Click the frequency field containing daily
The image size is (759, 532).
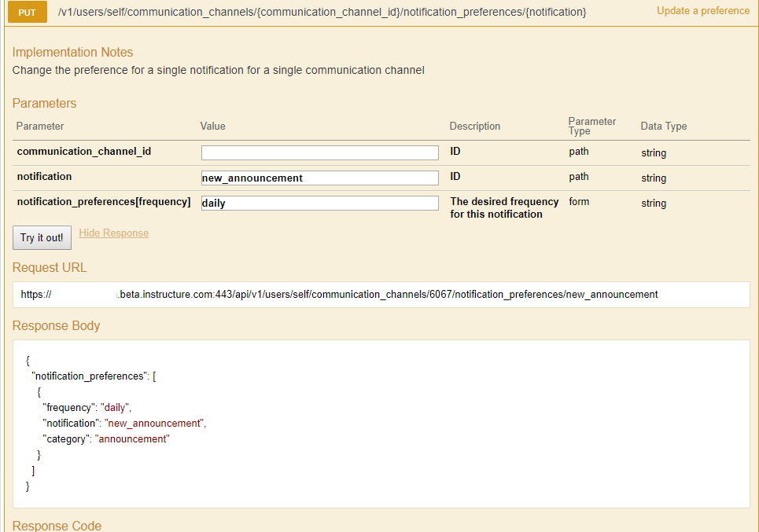[319, 203]
